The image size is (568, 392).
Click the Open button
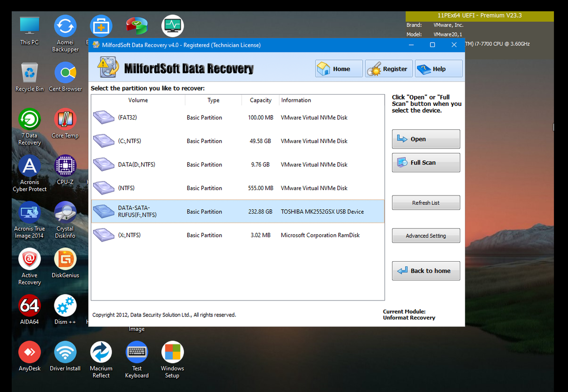click(426, 139)
